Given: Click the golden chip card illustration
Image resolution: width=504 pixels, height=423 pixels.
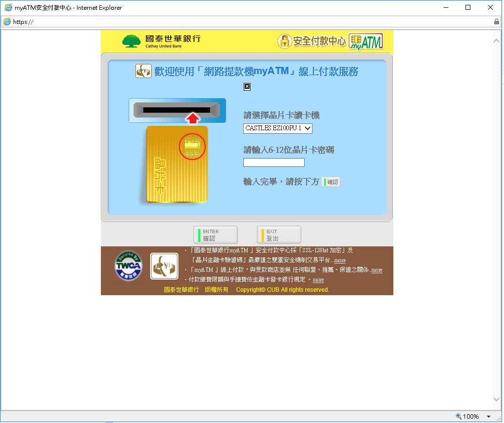Looking at the screenshot, I should click(x=177, y=164).
